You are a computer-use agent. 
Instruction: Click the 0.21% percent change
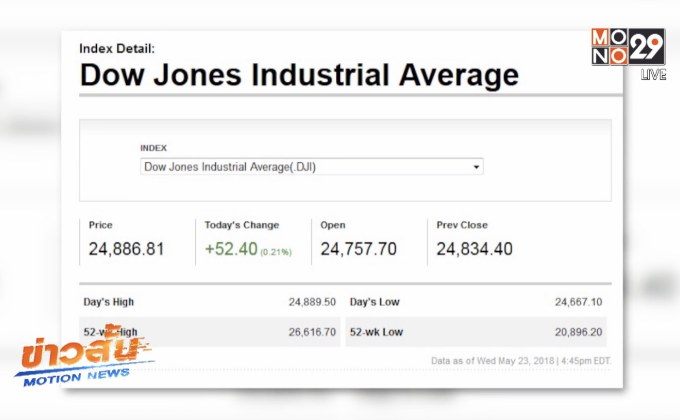(x=276, y=252)
